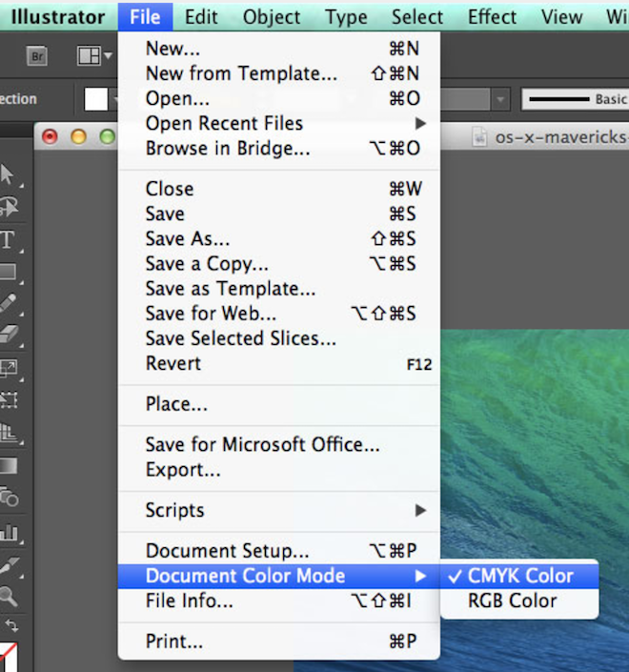Viewport: 629px width, 672px height.
Task: Choose Place... from the File menu
Action: 279,404
